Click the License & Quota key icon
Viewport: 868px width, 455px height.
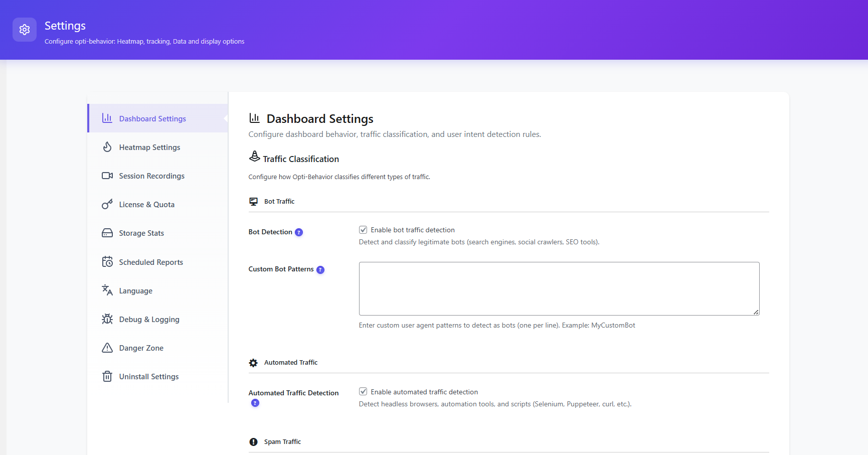pos(107,204)
